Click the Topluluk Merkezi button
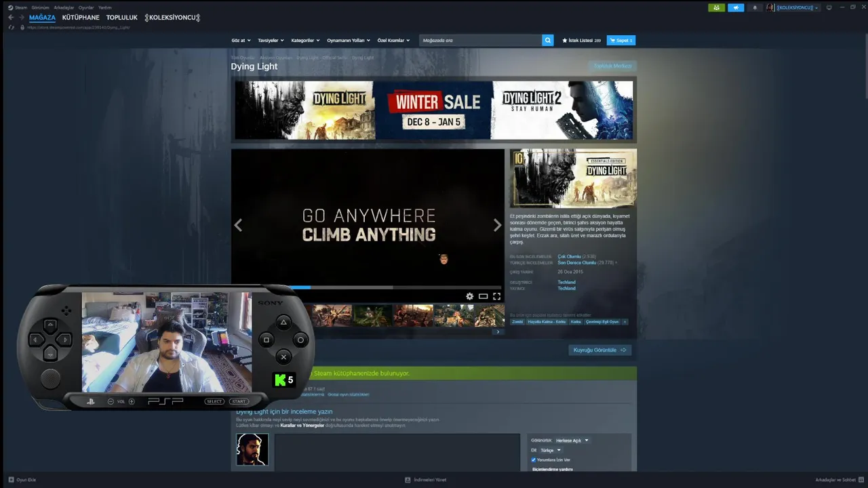This screenshot has height=488, width=868. tap(612, 66)
